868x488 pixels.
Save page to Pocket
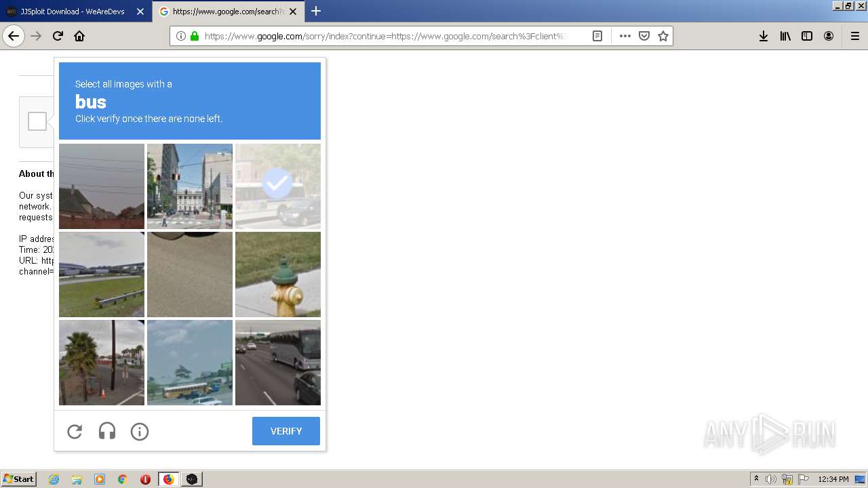644,36
